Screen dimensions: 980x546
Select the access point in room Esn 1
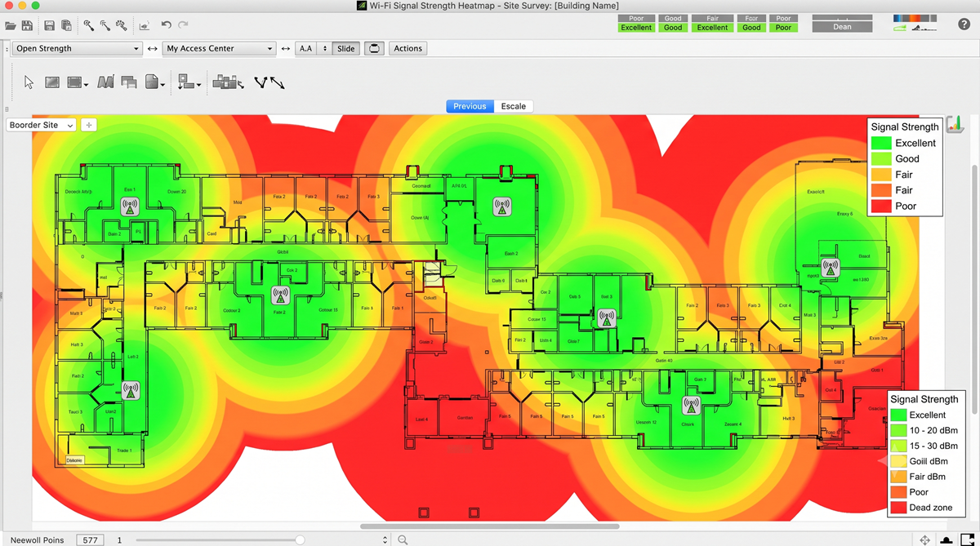[130, 206]
